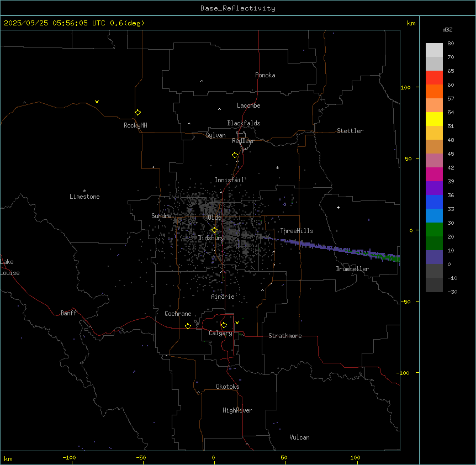Select the asterisk marker above Limestone
This screenshot has width=476, height=465.
[84, 191]
